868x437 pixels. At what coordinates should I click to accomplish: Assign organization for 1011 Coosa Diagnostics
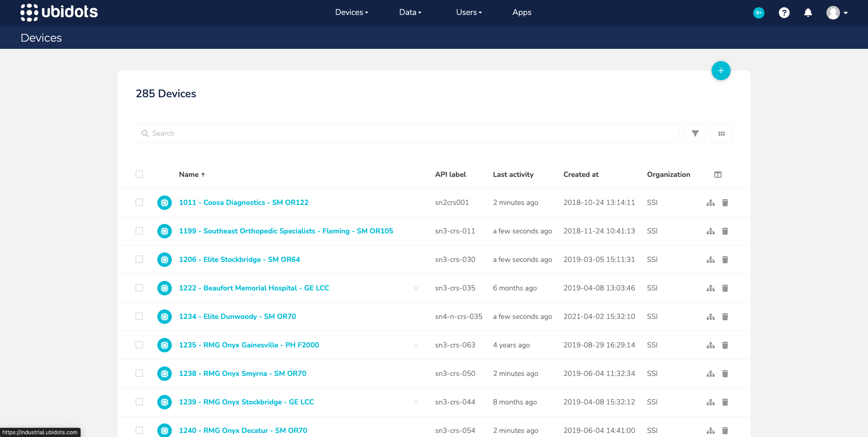(x=711, y=203)
